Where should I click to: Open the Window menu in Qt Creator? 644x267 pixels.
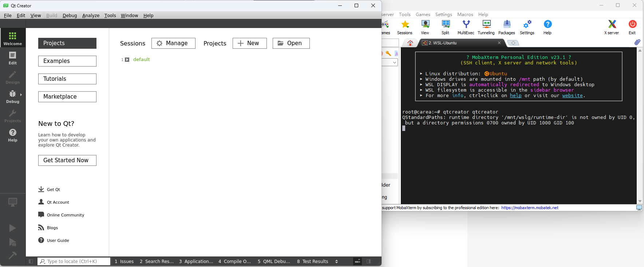[x=129, y=15]
